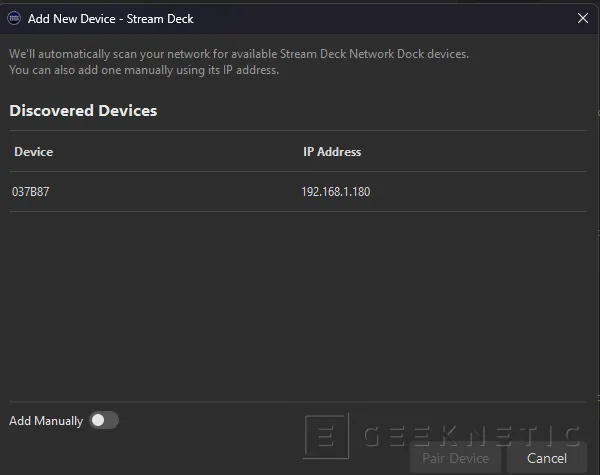This screenshot has width=600, height=475.
Task: Click the IP address 192.168.1.180
Action: pos(336,191)
